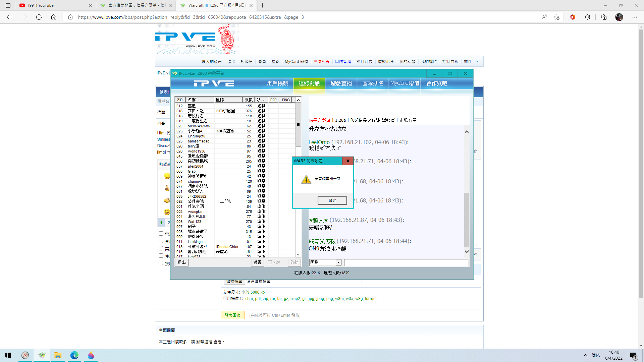Open the 團隊排名 tab
The image size is (644, 362).
(x=373, y=83)
